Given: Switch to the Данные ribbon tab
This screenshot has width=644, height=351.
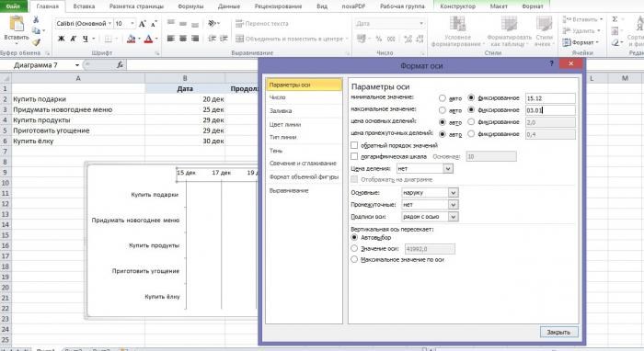Looking at the screenshot, I should point(229,6).
